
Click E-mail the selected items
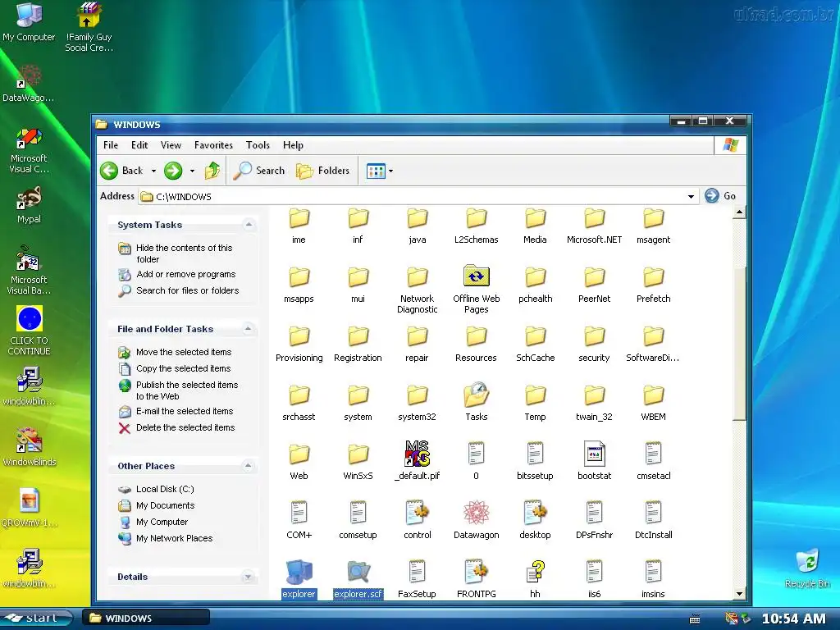[x=185, y=412]
